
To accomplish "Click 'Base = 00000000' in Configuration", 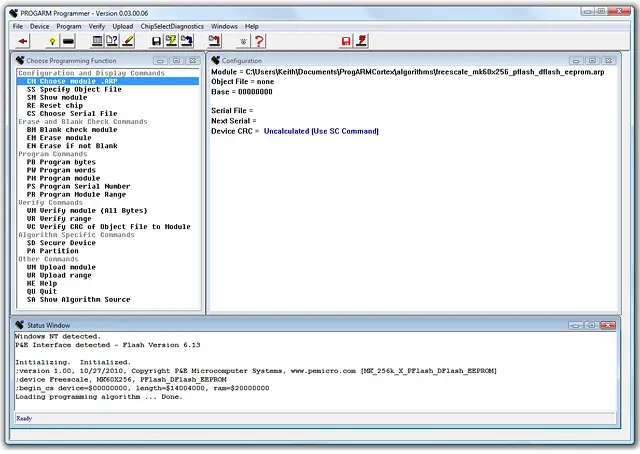I will 242,92.
